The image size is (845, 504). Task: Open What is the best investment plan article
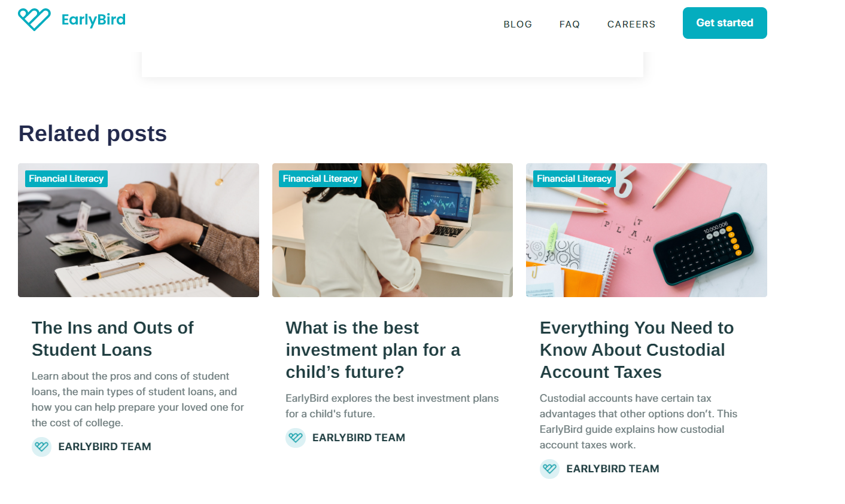click(x=373, y=350)
